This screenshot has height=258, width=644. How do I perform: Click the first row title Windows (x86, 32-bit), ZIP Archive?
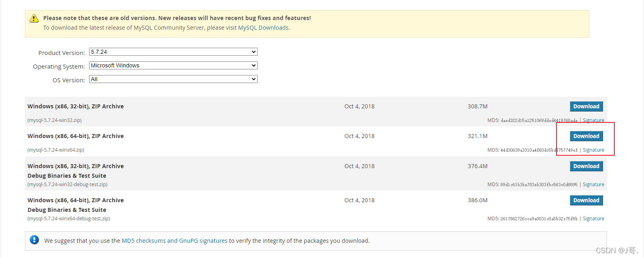75,106
